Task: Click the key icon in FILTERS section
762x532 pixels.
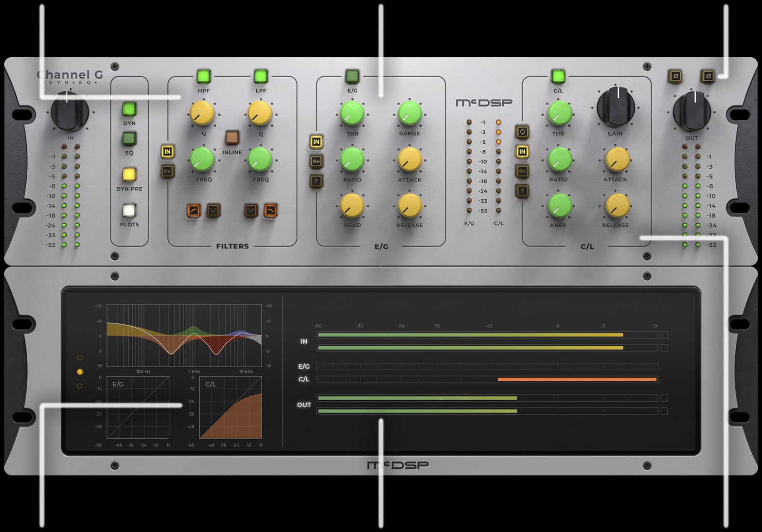Action: (167, 171)
